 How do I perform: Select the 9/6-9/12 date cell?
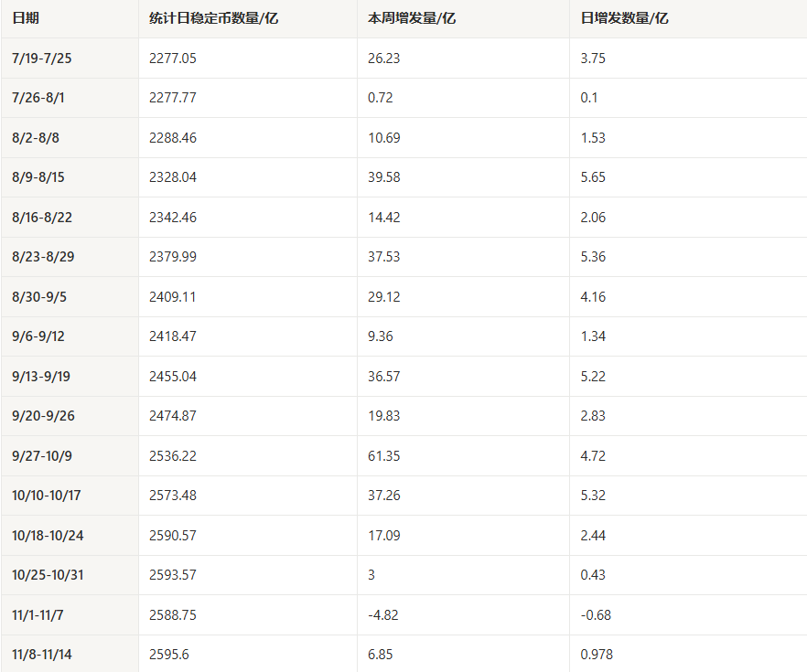(x=38, y=336)
